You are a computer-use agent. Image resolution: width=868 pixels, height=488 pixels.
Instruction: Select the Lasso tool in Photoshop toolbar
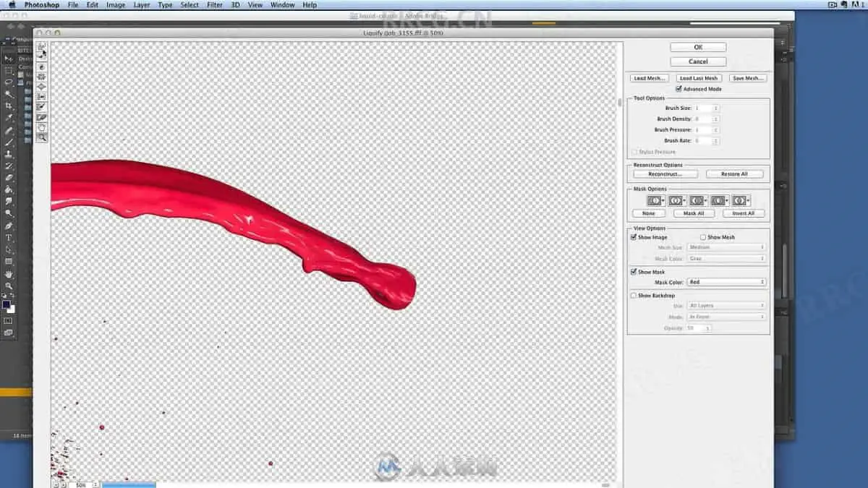coord(9,82)
